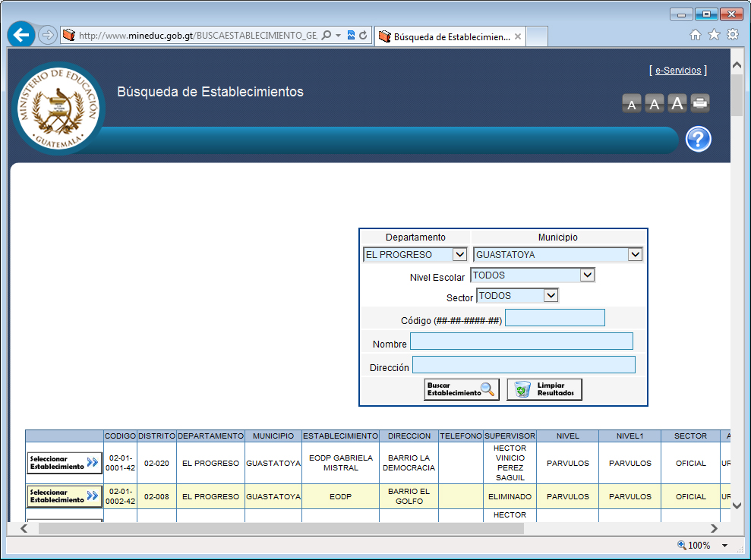Click the browser home icon
Image resolution: width=751 pixels, height=560 pixels.
[695, 35]
